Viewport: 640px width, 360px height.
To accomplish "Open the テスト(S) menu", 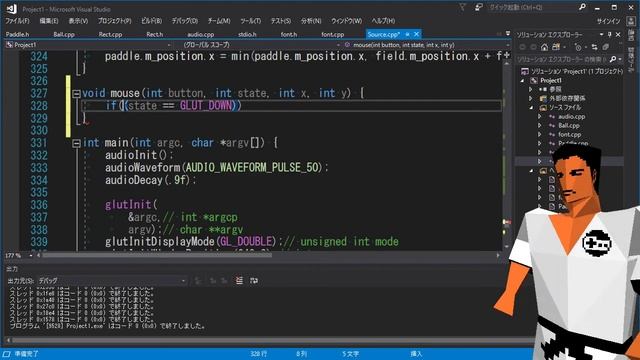I will pos(280,20).
